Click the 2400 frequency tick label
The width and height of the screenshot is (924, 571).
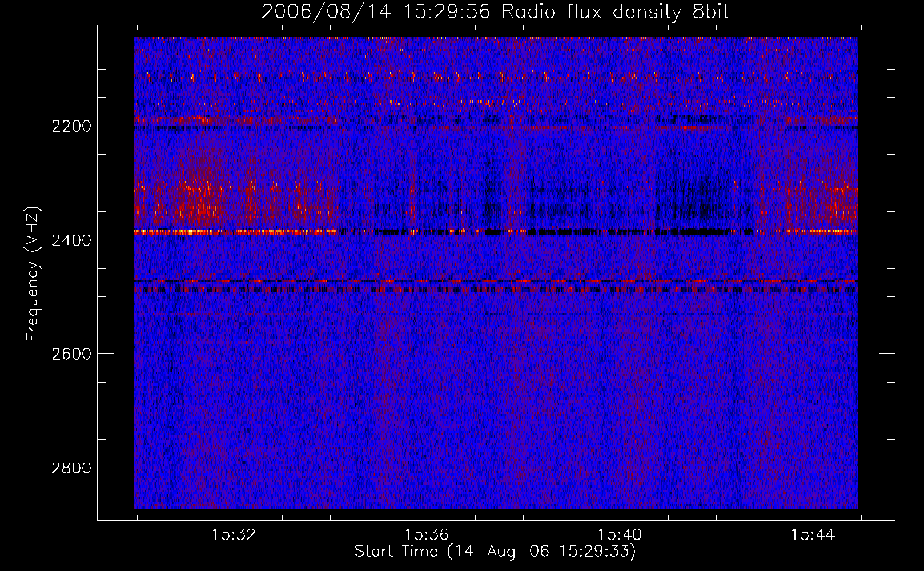pos(71,240)
